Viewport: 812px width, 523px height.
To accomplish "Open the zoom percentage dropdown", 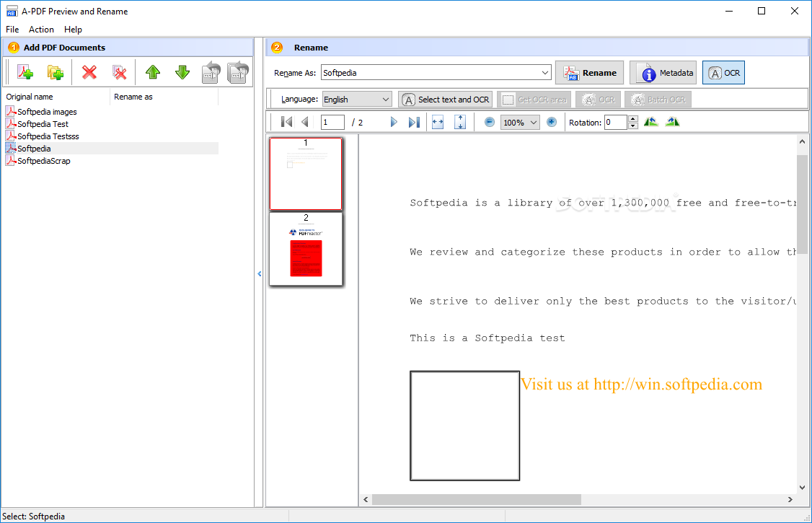I will (521, 123).
